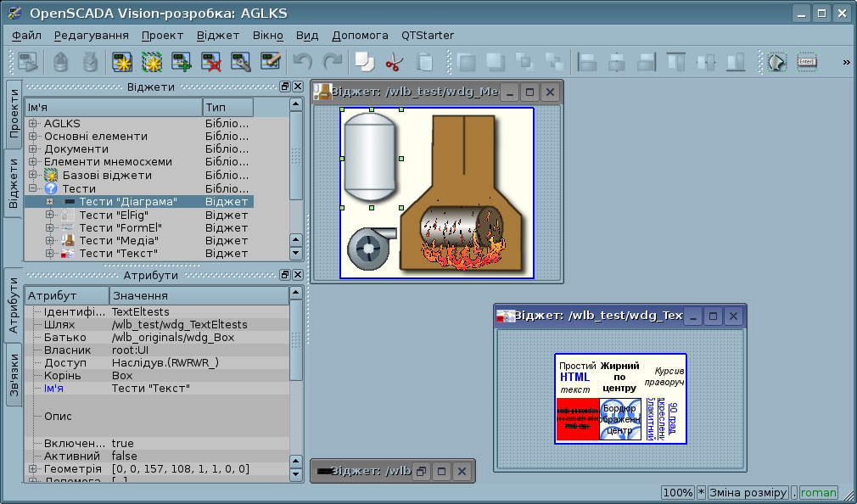Collapse the Тести library tree node

tap(33, 188)
